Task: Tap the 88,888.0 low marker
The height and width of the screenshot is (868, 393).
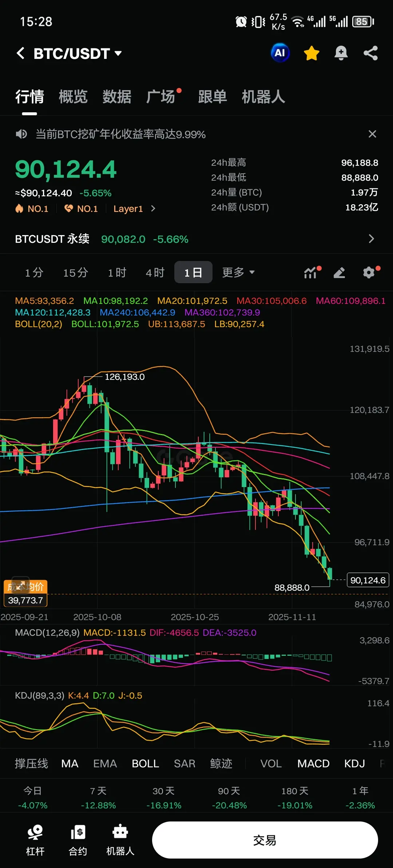Action: tap(292, 588)
